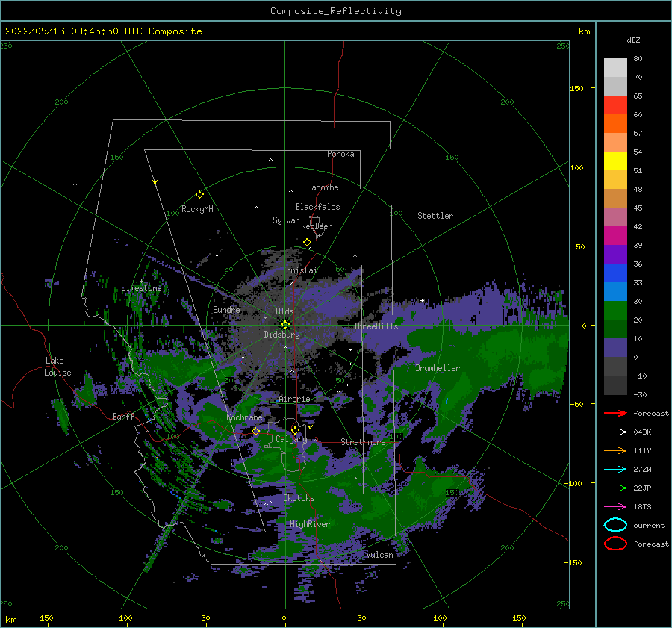Viewport: 672px width, 628px height.
Task: Click the Limestone label
Action: pos(141,288)
